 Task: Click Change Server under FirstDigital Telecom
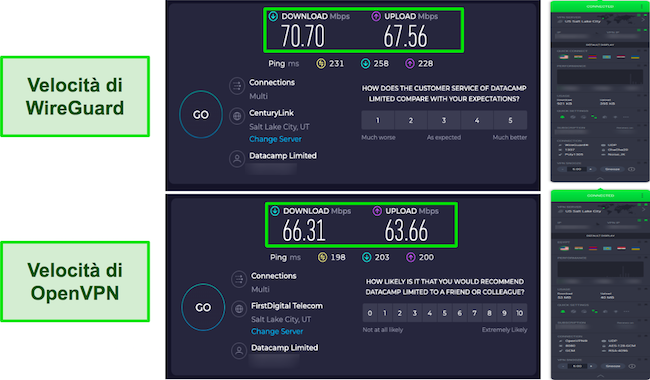tap(277, 332)
